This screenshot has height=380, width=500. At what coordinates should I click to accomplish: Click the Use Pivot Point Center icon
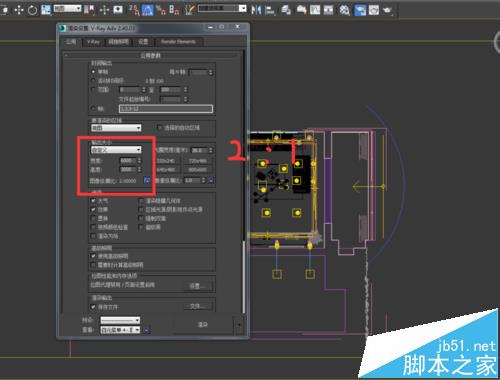(89, 10)
